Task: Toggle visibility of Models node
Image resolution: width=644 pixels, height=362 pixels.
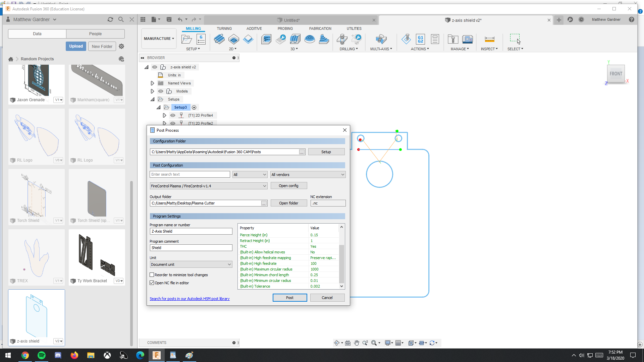Action: tap(161, 91)
